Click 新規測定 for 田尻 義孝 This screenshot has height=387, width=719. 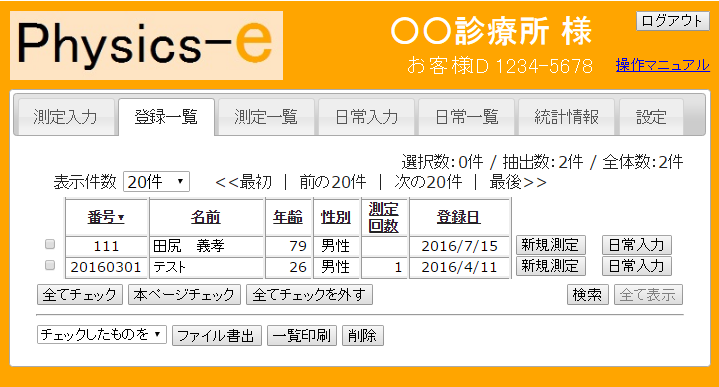pyautogui.click(x=550, y=245)
